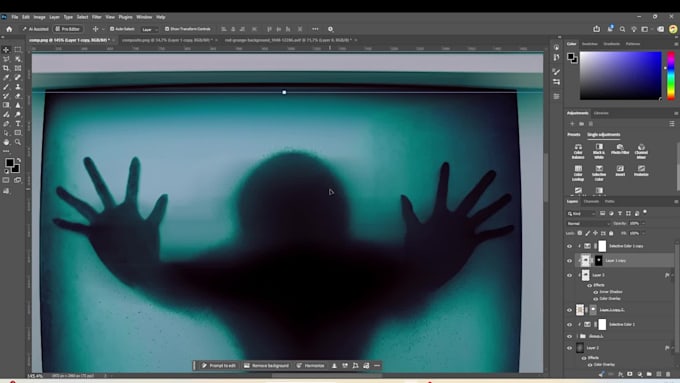
Task: Select the Hand tool
Action: click(6, 142)
